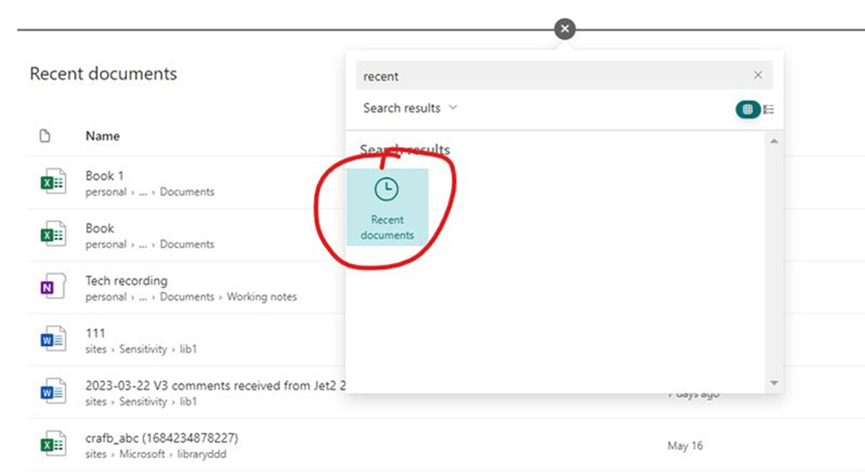Viewport: 865px width, 473px height.
Task: Close the web part picker with the X circle
Action: coord(564,29)
